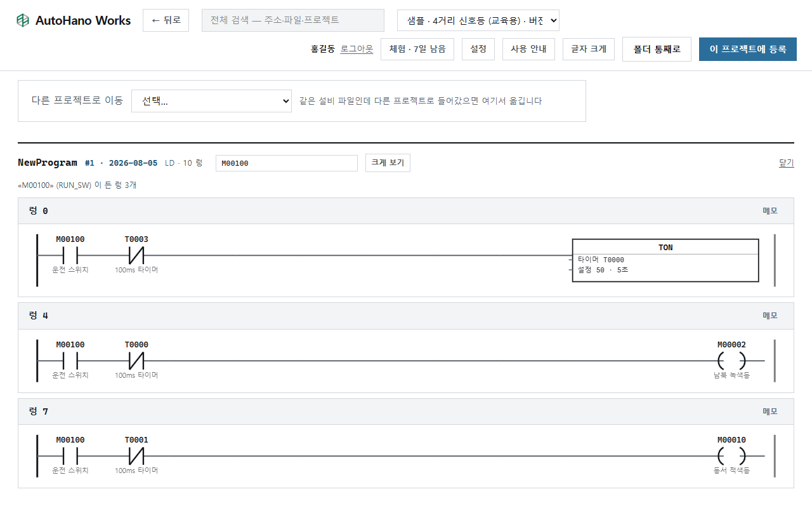Click 동서 적색등 coil label
The image size is (812, 508).
731,471
